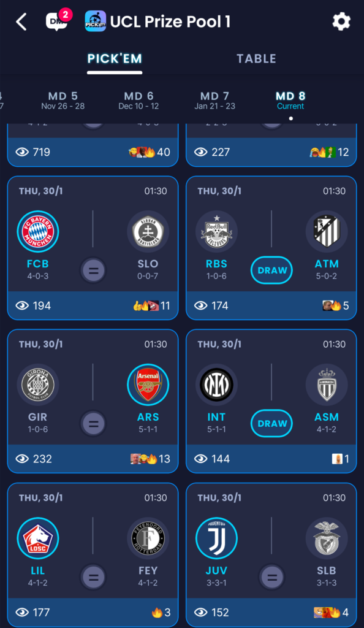Screen dimensions: 364x628
Task: Select the MD 5 matchday tab
Action: click(x=63, y=101)
